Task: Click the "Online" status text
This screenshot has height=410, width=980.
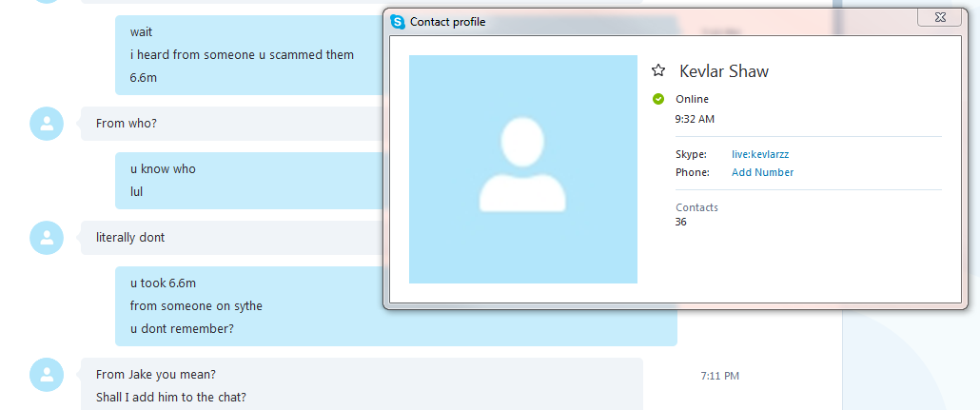Action: [x=692, y=99]
